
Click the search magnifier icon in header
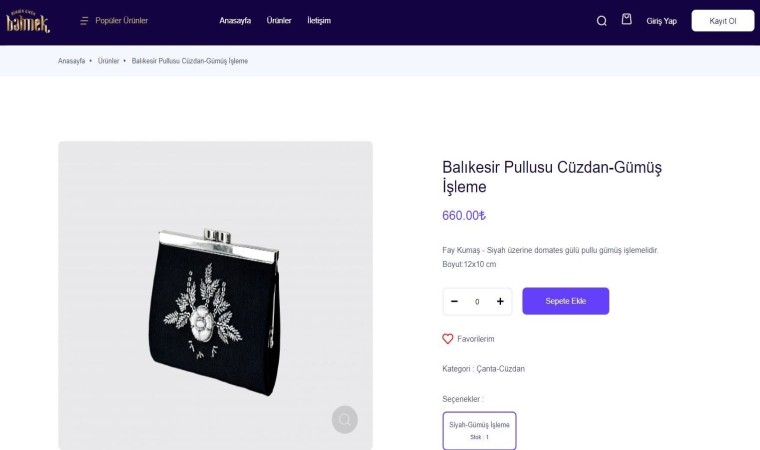click(602, 21)
